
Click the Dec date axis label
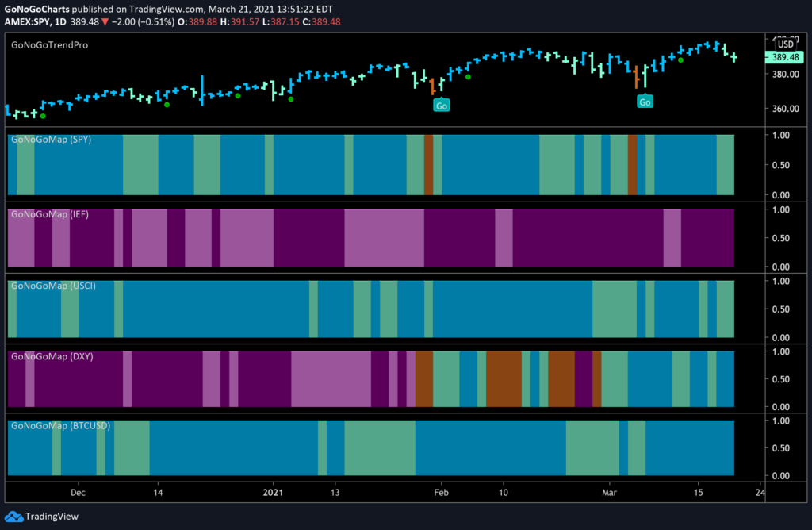pyautogui.click(x=78, y=492)
